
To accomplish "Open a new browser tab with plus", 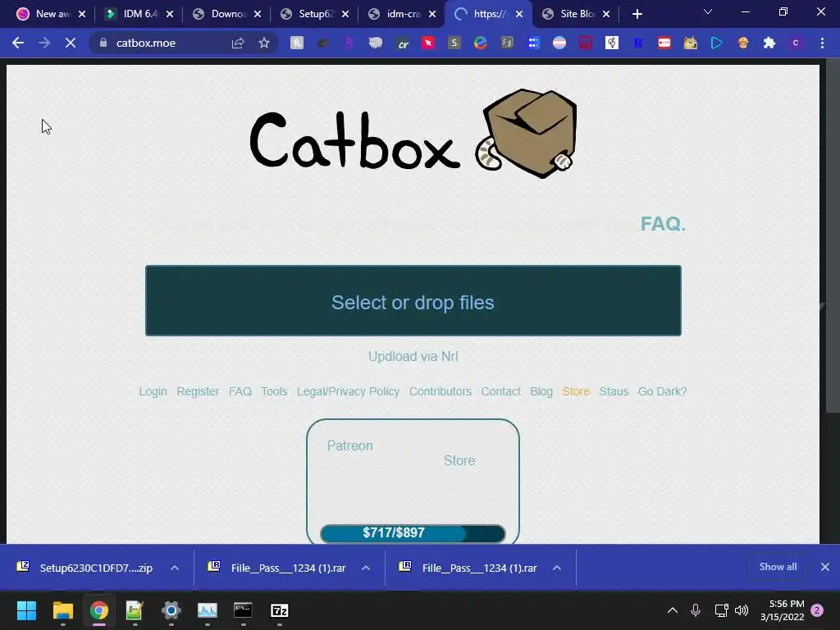I will point(637,15).
